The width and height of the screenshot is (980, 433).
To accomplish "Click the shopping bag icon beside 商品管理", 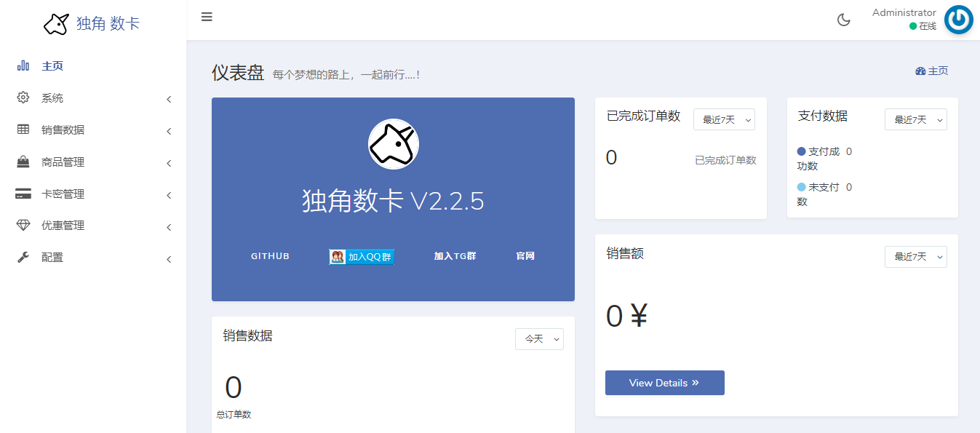I will pyautogui.click(x=23, y=162).
